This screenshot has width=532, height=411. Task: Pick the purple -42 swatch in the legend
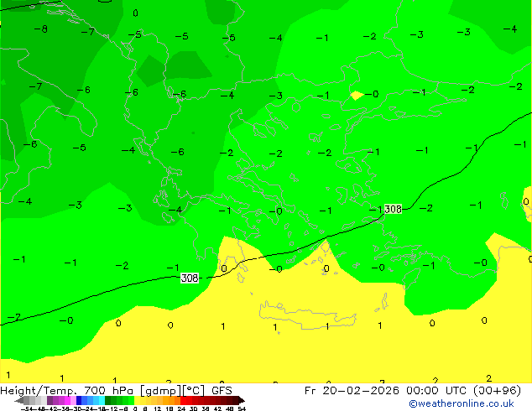(50, 400)
